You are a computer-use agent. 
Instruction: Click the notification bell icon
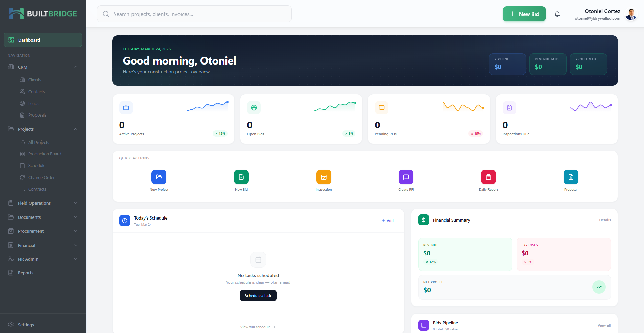click(557, 14)
